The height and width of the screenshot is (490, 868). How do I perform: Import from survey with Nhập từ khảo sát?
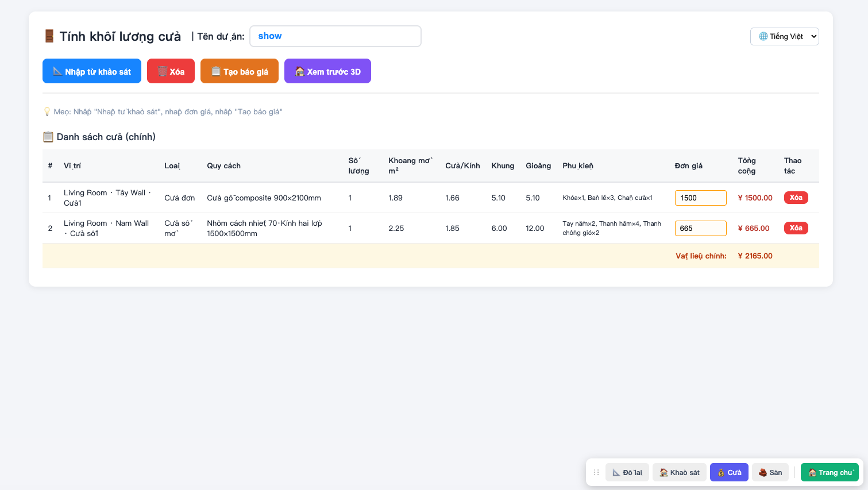click(92, 71)
